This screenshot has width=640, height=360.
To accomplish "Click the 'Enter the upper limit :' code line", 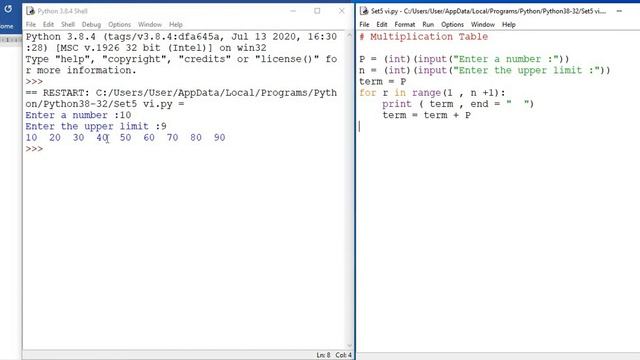I will click(484, 70).
